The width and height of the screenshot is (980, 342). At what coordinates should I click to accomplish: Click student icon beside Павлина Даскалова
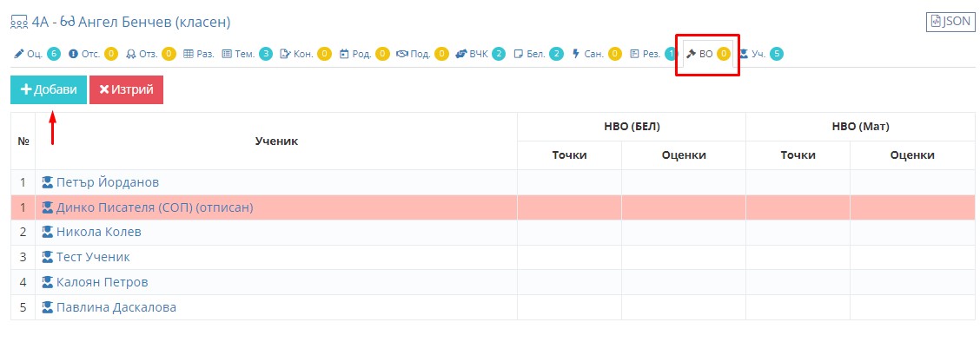48,307
